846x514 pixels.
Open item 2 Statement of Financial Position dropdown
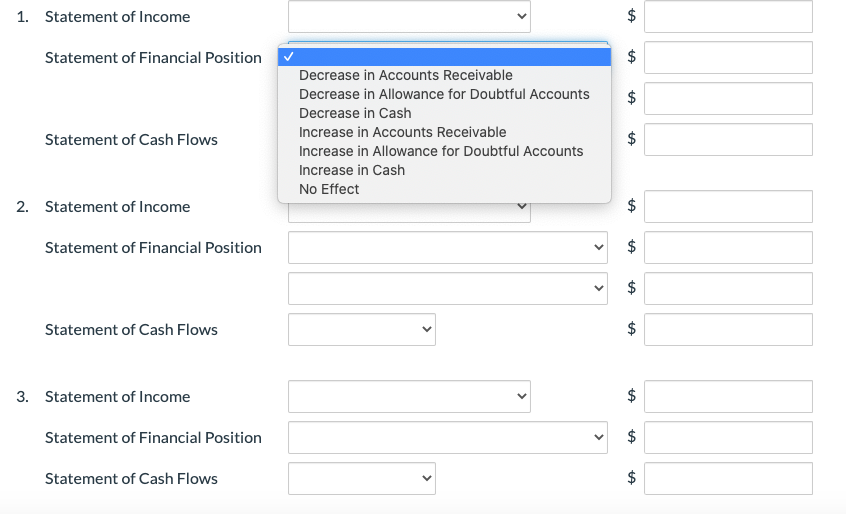tap(447, 247)
